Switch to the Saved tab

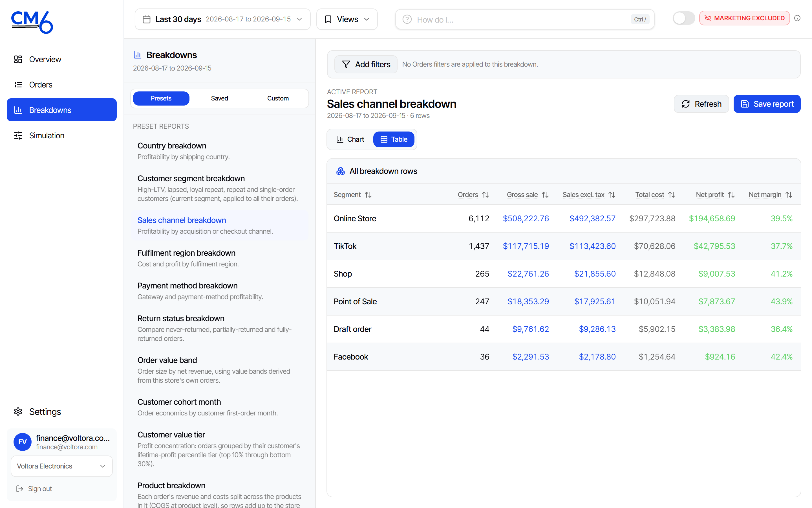point(219,98)
